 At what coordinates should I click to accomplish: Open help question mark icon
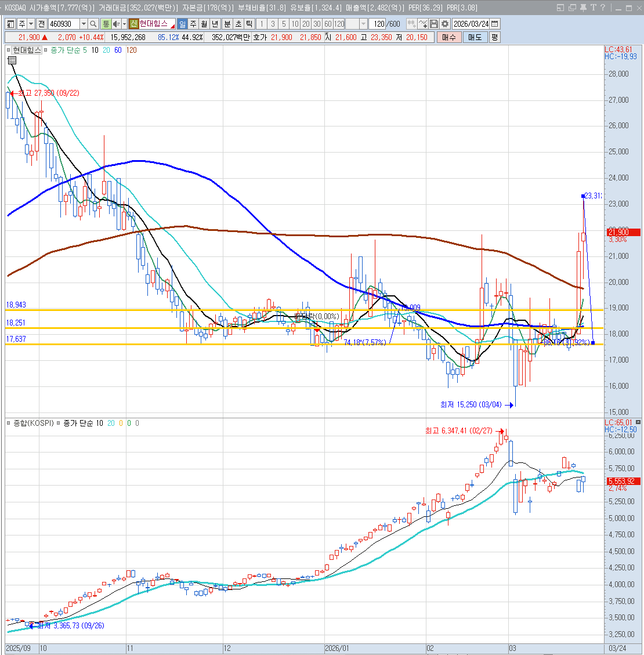(603, 8)
